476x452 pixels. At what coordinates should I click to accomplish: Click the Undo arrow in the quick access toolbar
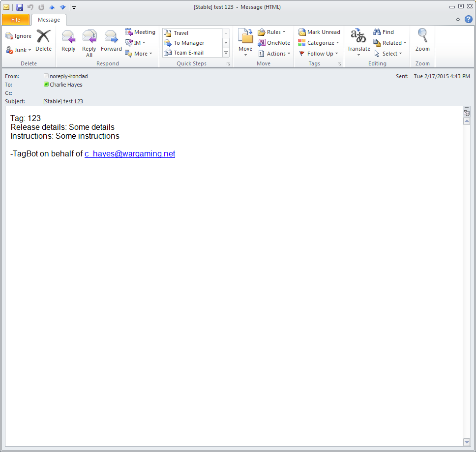click(30, 7)
